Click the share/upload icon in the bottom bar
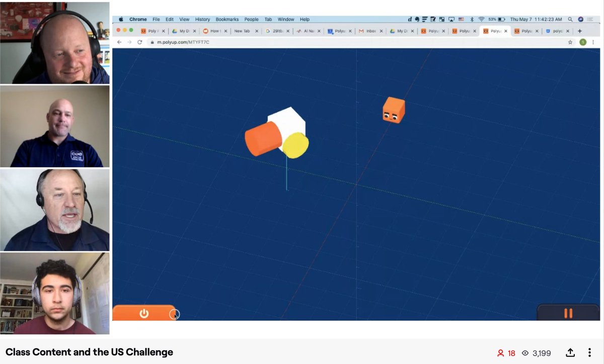Image resolution: width=604 pixels, height=364 pixels. [569, 353]
